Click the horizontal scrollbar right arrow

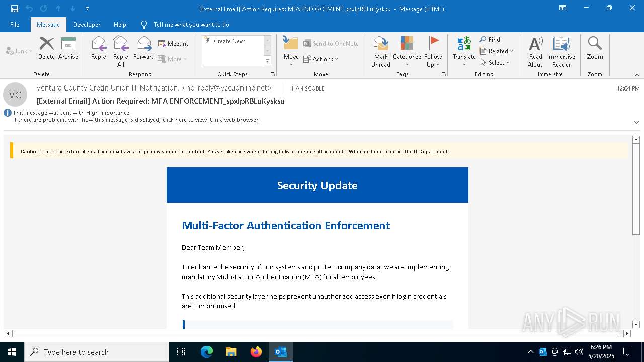tap(627, 333)
